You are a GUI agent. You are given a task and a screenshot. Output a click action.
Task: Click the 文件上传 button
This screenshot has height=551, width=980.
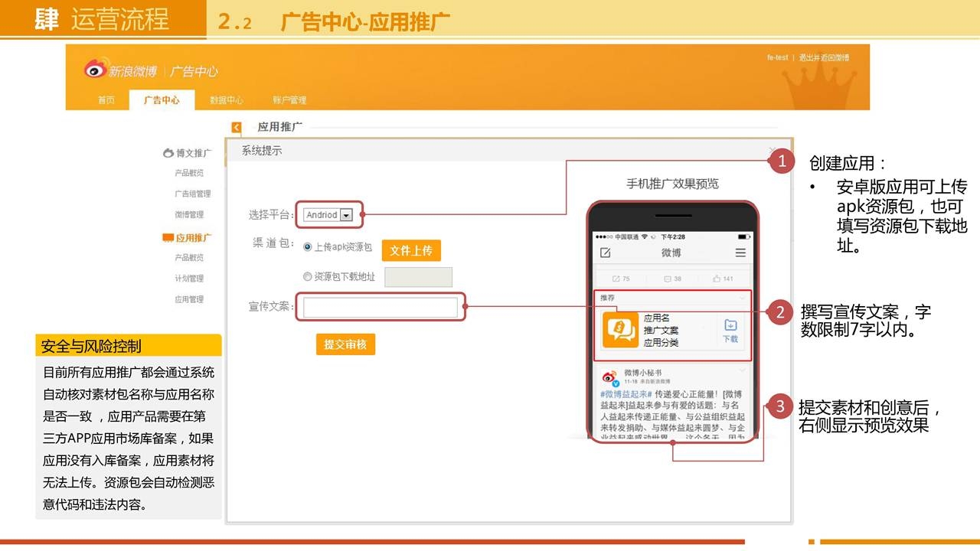click(411, 250)
